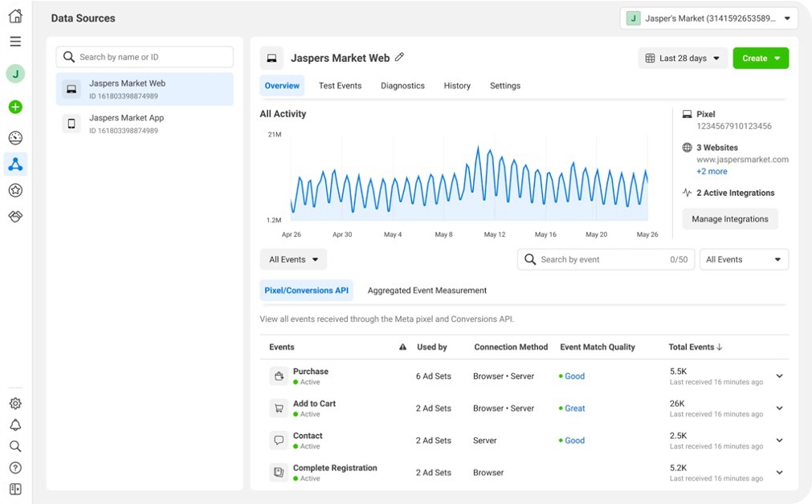The image size is (812, 504).
Task: Click the Used by column header
Action: (x=432, y=348)
